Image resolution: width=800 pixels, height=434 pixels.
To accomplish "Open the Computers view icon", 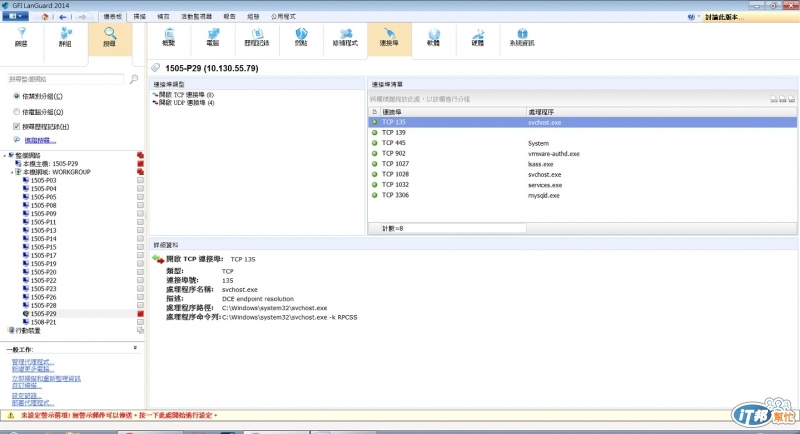I will tap(213, 38).
